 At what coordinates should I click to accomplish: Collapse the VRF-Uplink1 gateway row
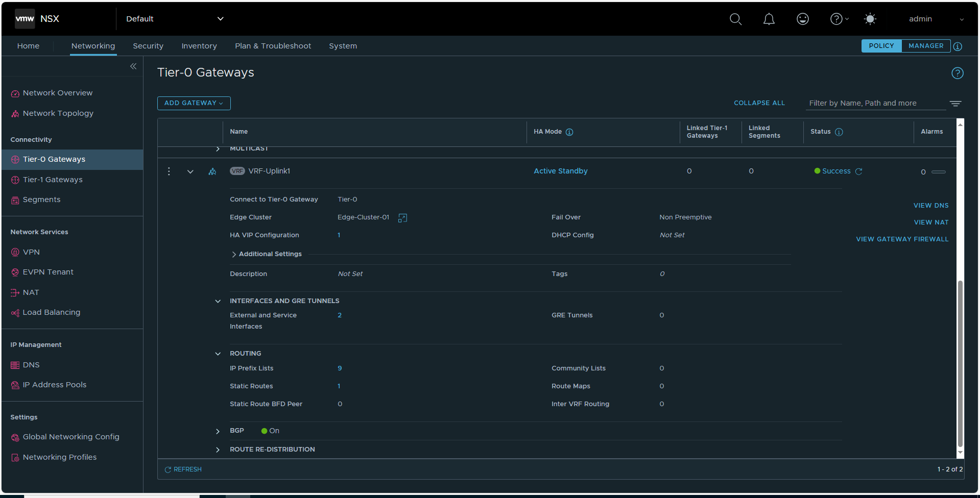coord(190,171)
